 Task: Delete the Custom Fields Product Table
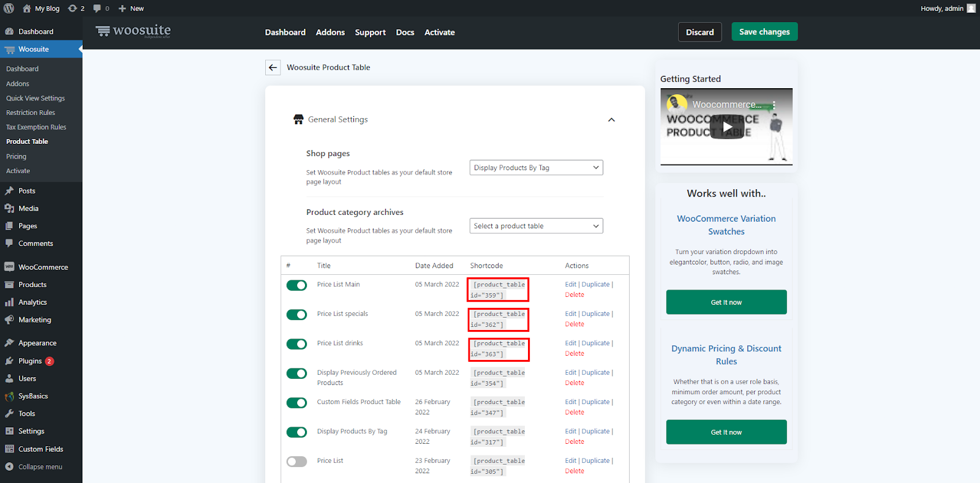(575, 413)
